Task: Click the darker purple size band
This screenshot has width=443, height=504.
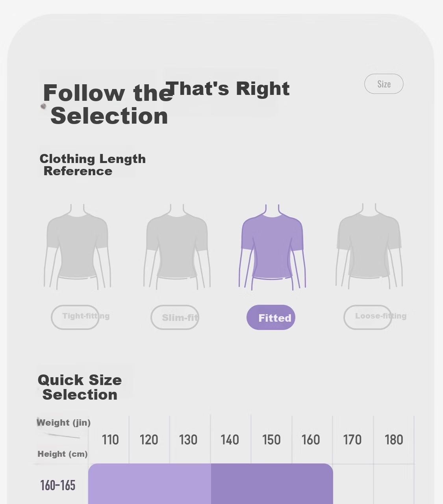Action: click(272, 484)
